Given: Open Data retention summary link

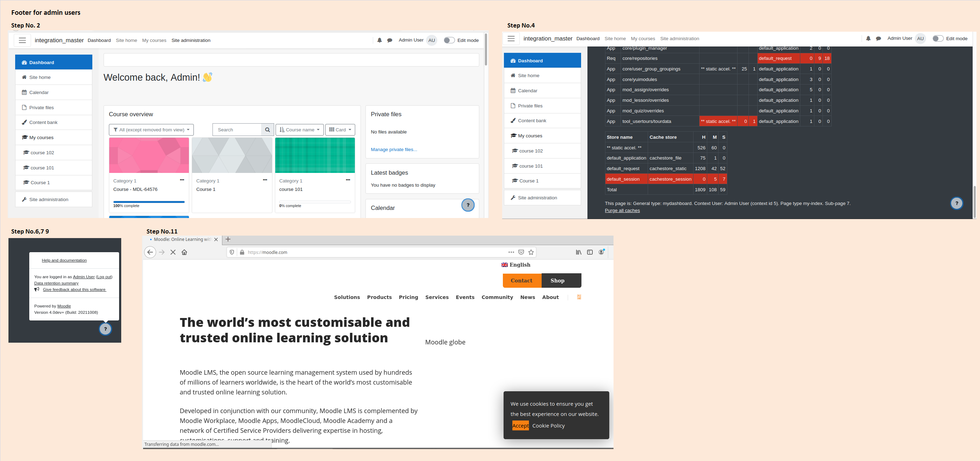Looking at the screenshot, I should [x=56, y=283].
